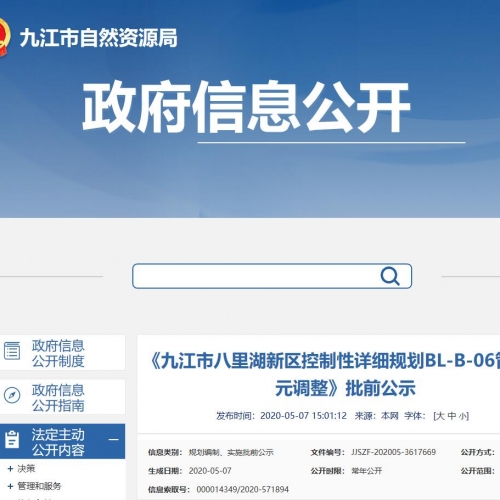Click the clipboard icon beside 法定主动公开内容
The height and width of the screenshot is (500, 500).
click(12, 439)
